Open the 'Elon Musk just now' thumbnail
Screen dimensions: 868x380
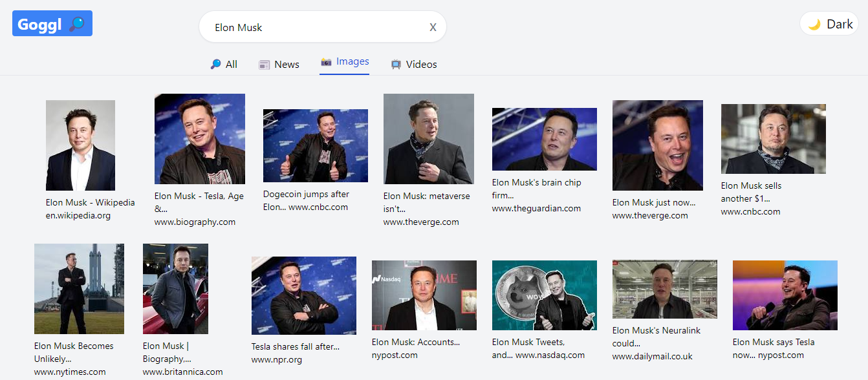click(x=658, y=145)
